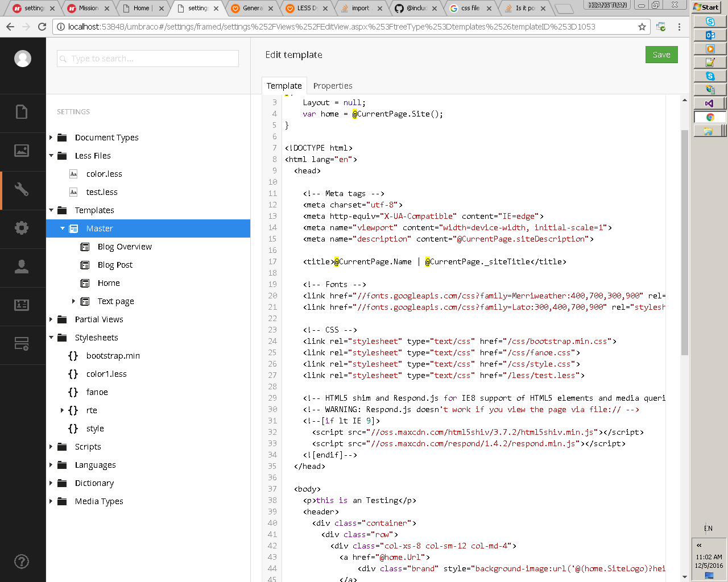Click the Chrome taskbar icon

(x=709, y=117)
